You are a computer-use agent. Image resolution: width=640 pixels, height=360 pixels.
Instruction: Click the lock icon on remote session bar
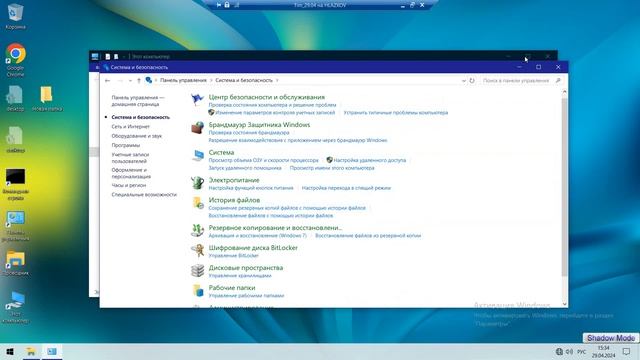(227, 5)
